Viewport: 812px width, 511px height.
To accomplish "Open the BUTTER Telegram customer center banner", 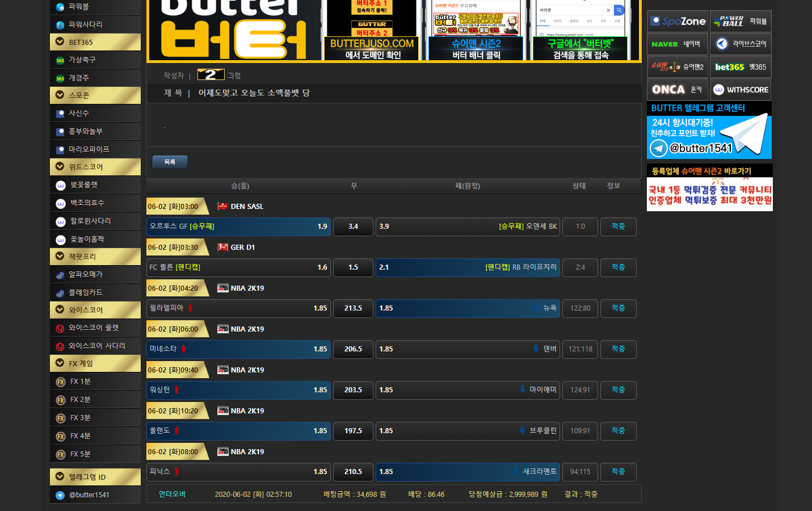I will tap(709, 131).
